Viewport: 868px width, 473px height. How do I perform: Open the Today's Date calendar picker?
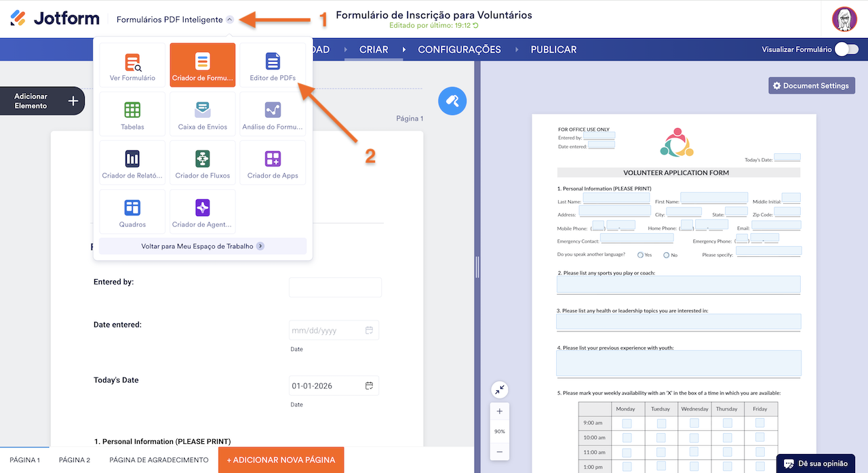(369, 386)
